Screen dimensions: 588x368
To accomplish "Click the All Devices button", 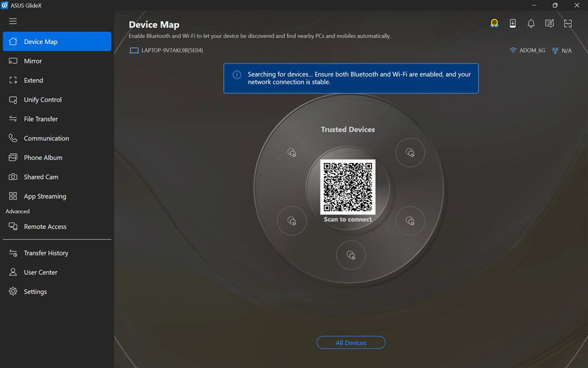I will pyautogui.click(x=351, y=343).
